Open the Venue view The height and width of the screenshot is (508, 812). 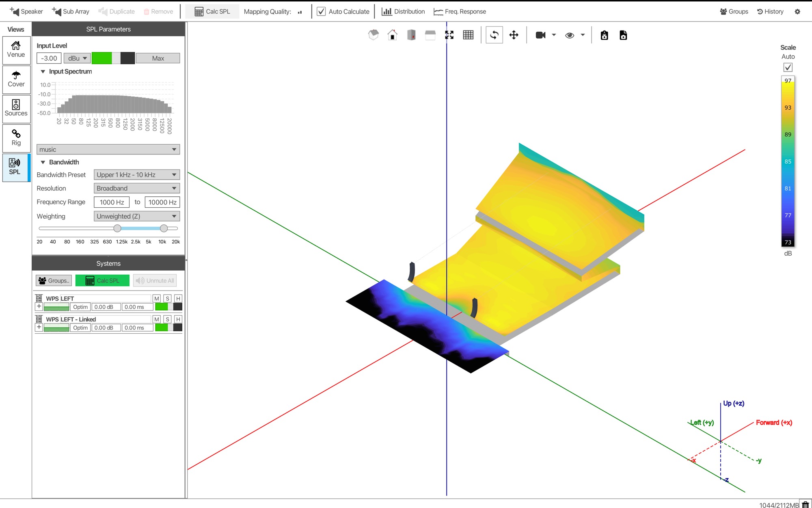click(16, 50)
